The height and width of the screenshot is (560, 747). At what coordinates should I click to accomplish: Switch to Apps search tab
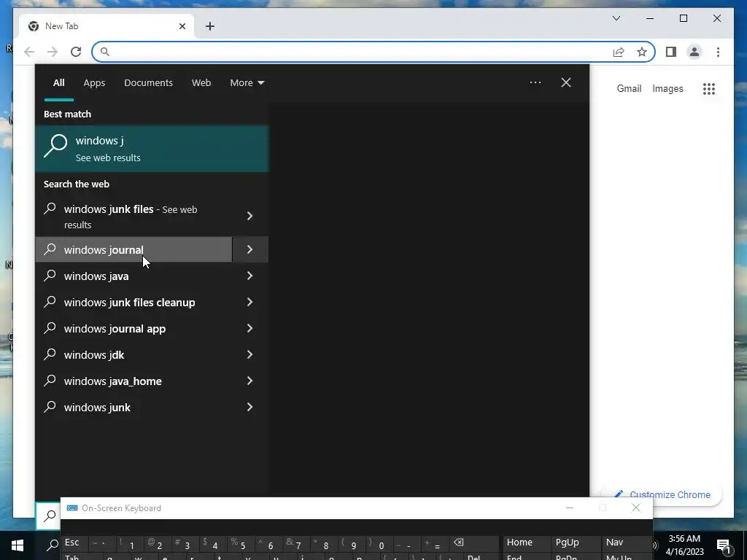94,83
